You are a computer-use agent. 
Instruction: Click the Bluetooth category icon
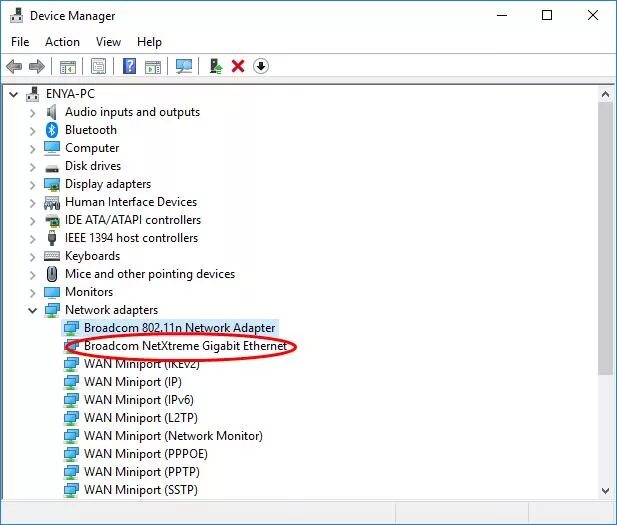pyautogui.click(x=52, y=130)
